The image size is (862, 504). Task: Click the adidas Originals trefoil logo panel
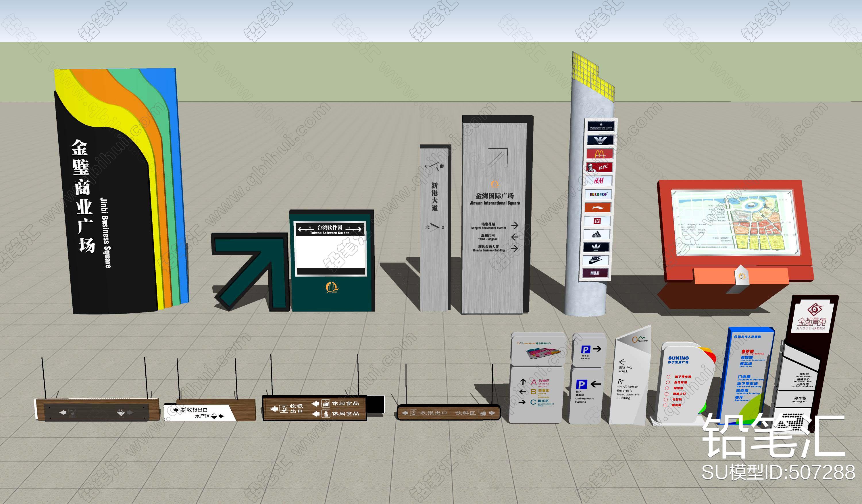596,247
